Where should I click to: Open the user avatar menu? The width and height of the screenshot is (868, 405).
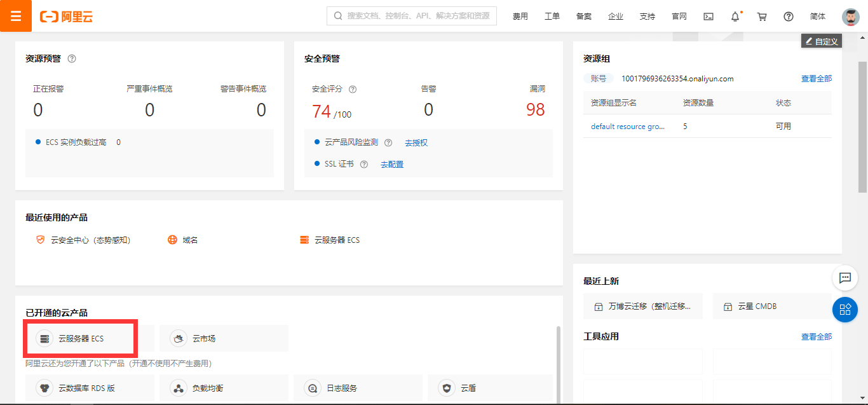pos(851,17)
